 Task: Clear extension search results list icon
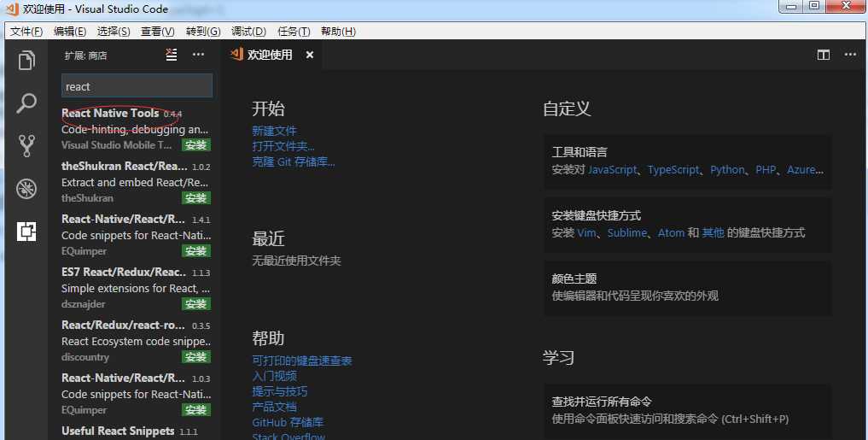pos(172,55)
